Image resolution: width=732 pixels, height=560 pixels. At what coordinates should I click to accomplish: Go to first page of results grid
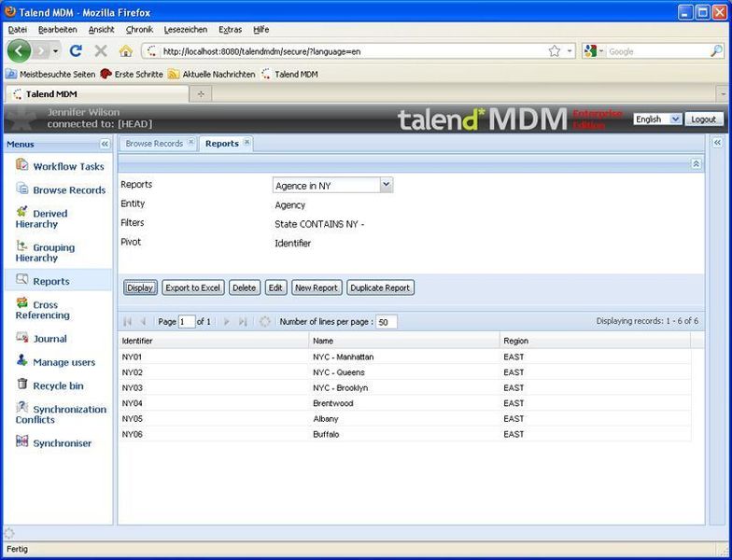127,321
